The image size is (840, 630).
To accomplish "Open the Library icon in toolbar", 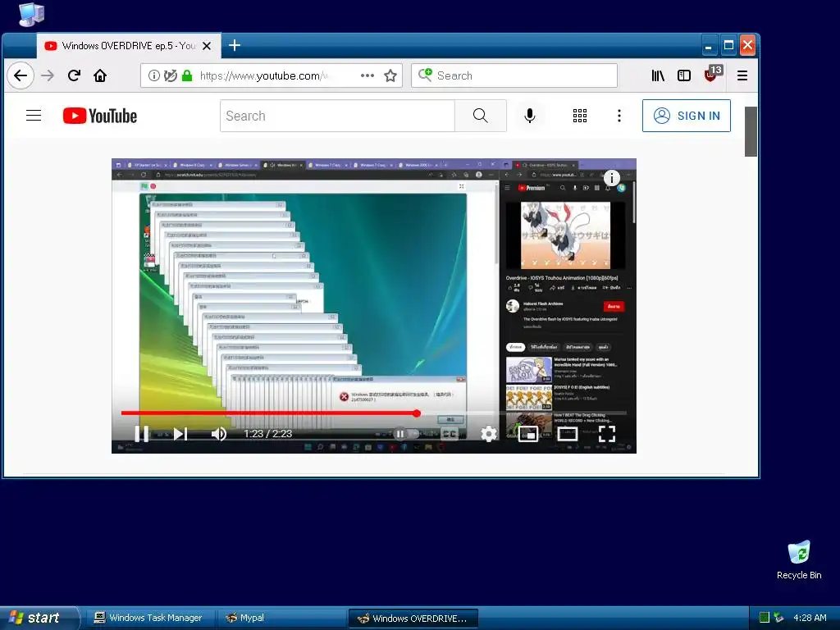I will (x=658, y=75).
